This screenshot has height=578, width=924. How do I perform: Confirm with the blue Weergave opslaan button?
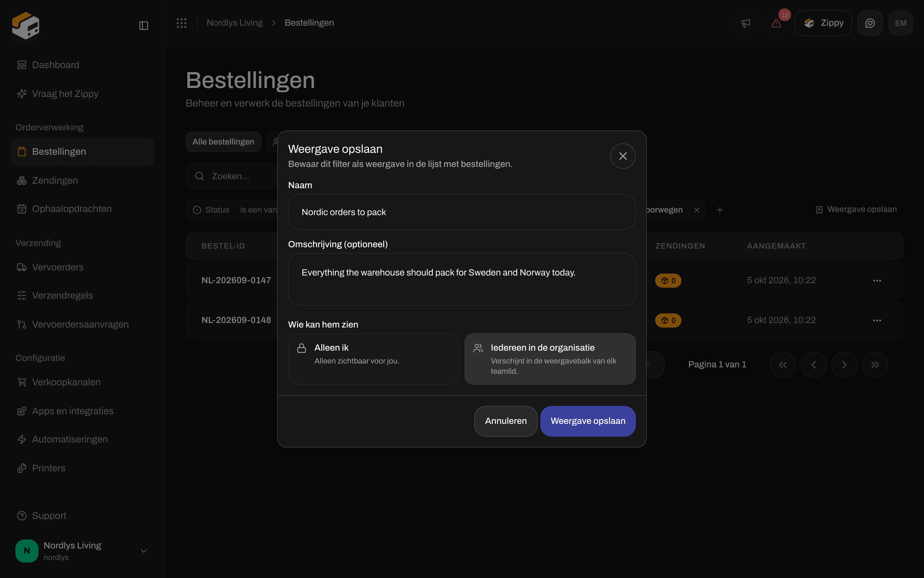(588, 421)
